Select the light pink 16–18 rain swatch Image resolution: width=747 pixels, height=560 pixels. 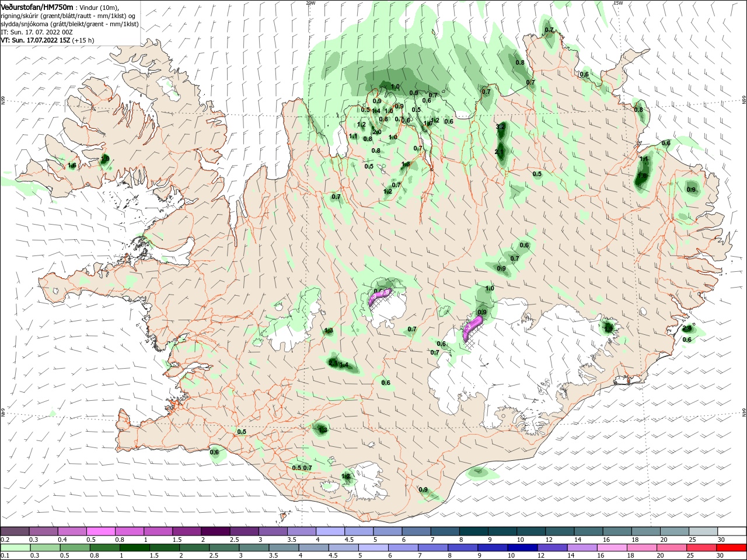pos(613,548)
